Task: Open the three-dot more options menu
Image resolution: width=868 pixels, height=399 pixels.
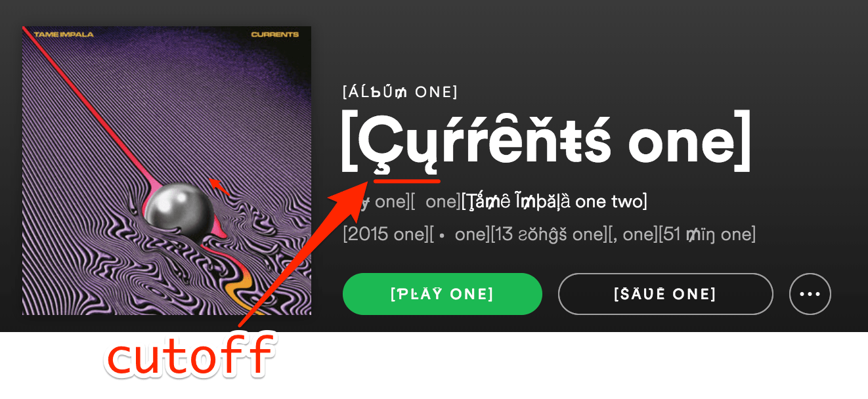Action: tap(810, 294)
